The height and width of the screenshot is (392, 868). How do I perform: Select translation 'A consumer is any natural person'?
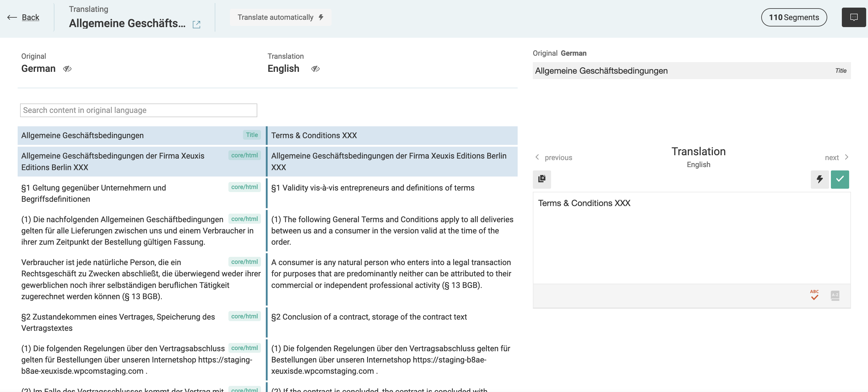pyautogui.click(x=393, y=279)
